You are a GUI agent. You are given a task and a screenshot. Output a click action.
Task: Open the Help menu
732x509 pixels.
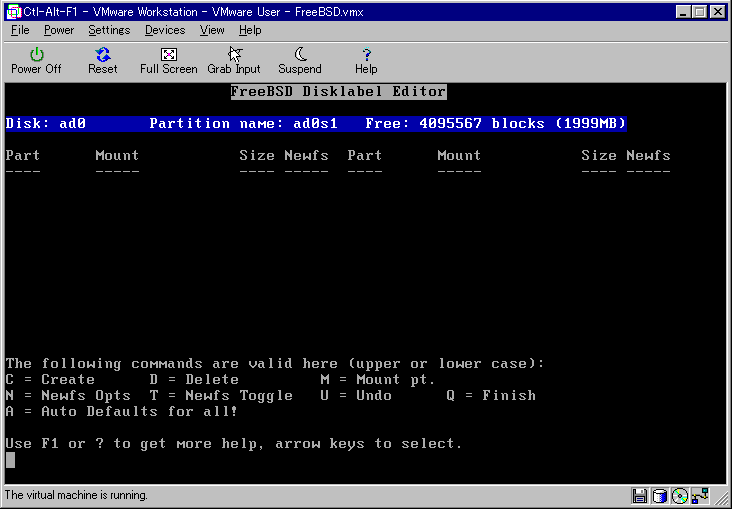[250, 30]
